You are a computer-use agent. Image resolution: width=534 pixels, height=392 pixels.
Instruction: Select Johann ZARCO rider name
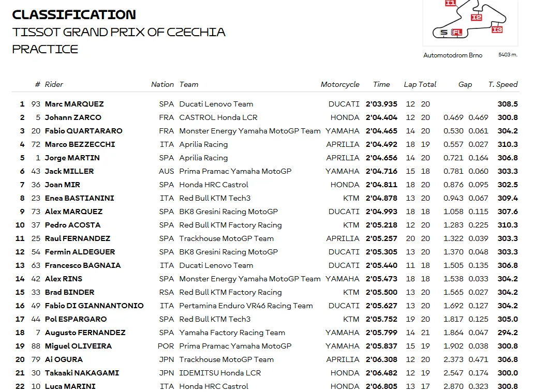pyautogui.click(x=73, y=117)
